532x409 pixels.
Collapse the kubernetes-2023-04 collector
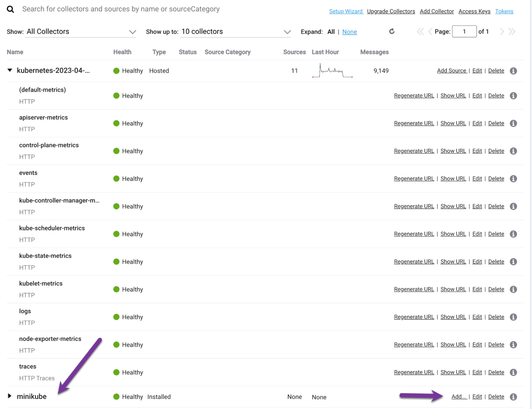(10, 70)
